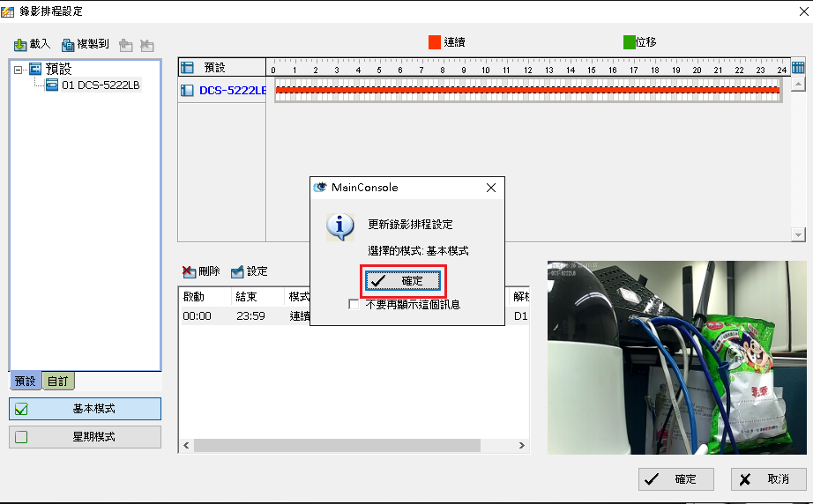Viewport: 813px width, 504px height.
Task: Click the 設定 (Configure) schedule icon
Action: (x=237, y=271)
